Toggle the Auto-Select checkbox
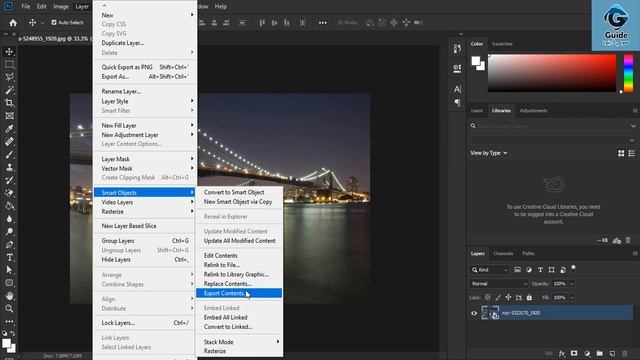Image resolution: width=640 pixels, height=360 pixels. coord(54,22)
